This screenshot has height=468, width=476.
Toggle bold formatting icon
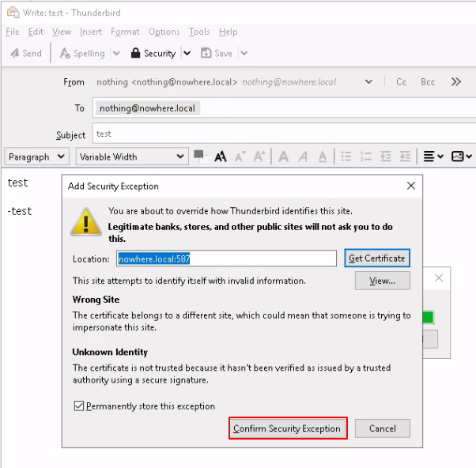pyautogui.click(x=284, y=157)
